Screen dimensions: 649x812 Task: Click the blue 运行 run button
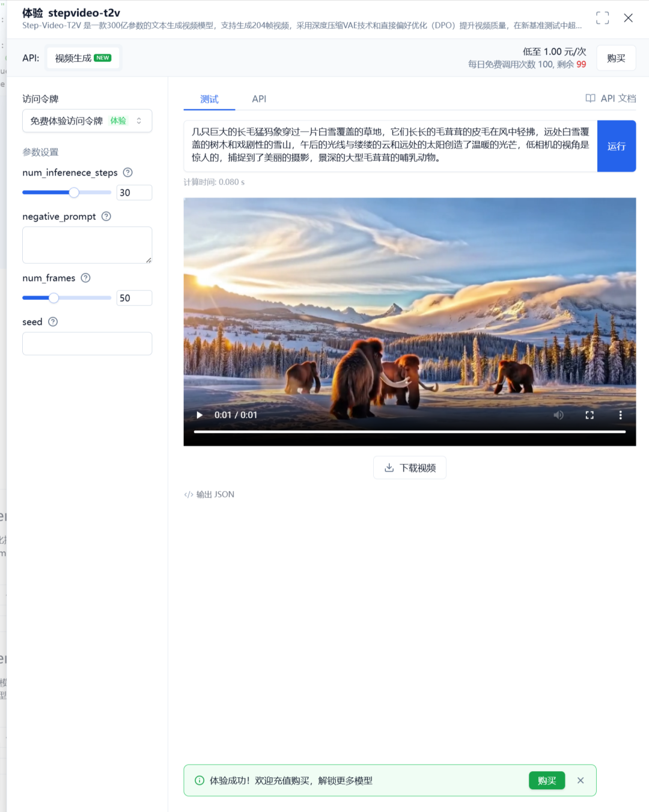click(617, 145)
